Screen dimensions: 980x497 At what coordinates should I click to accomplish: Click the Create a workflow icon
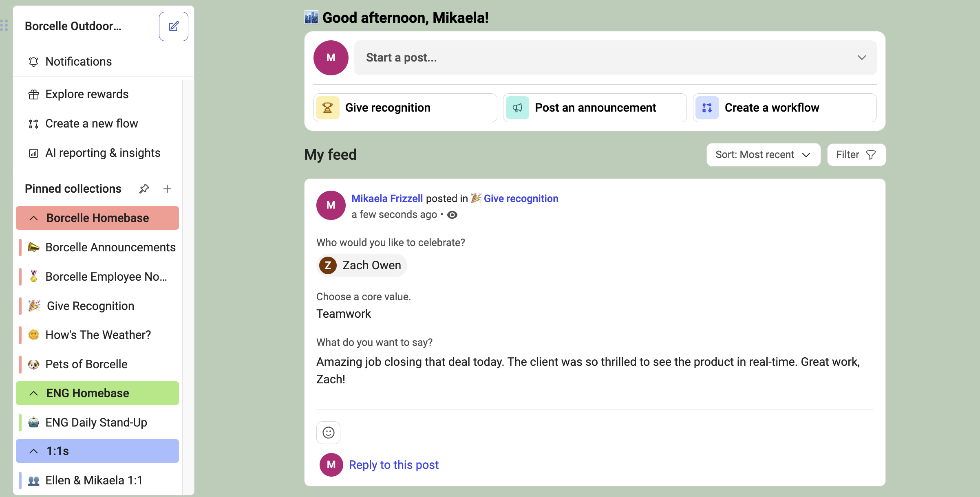707,108
